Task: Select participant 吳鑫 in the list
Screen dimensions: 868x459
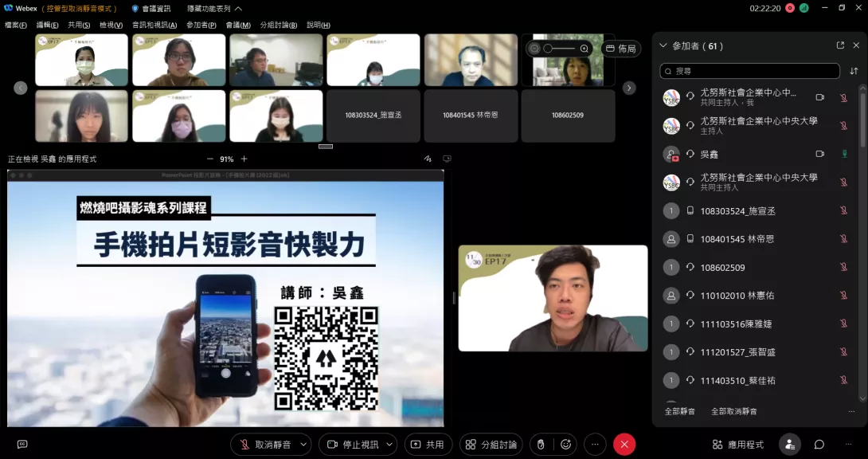Action: (757, 154)
